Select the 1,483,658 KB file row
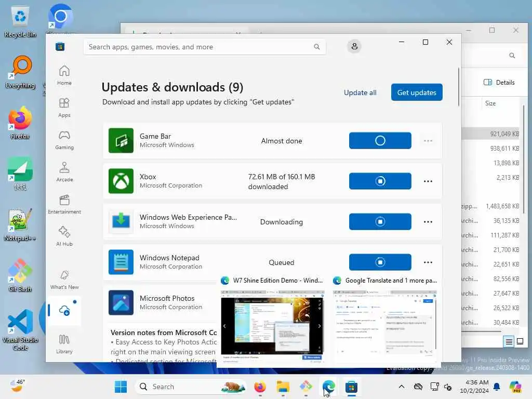Screen dimensions: 532x399 (491, 206)
